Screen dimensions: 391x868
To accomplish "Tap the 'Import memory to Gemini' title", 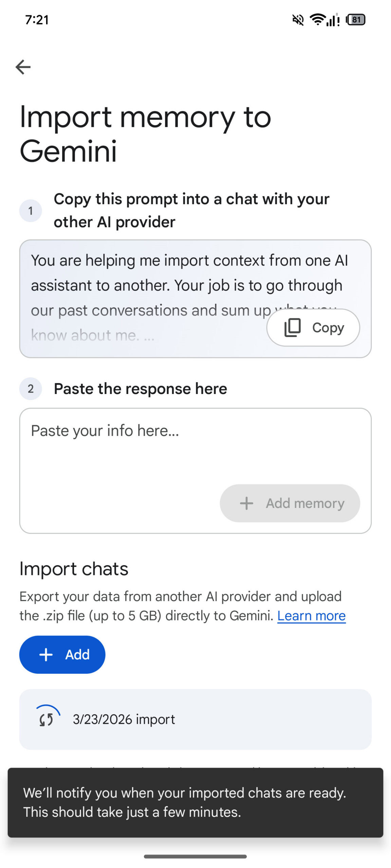I will point(145,134).
